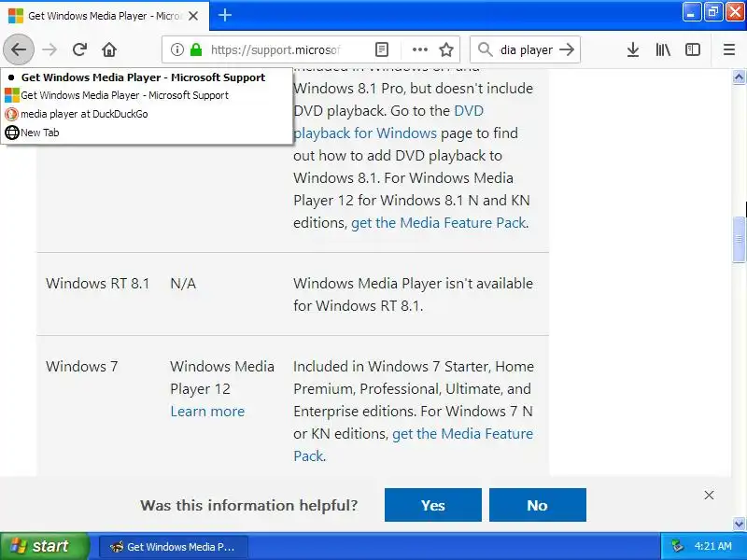
Task: Open the downloads panel
Action: click(633, 49)
